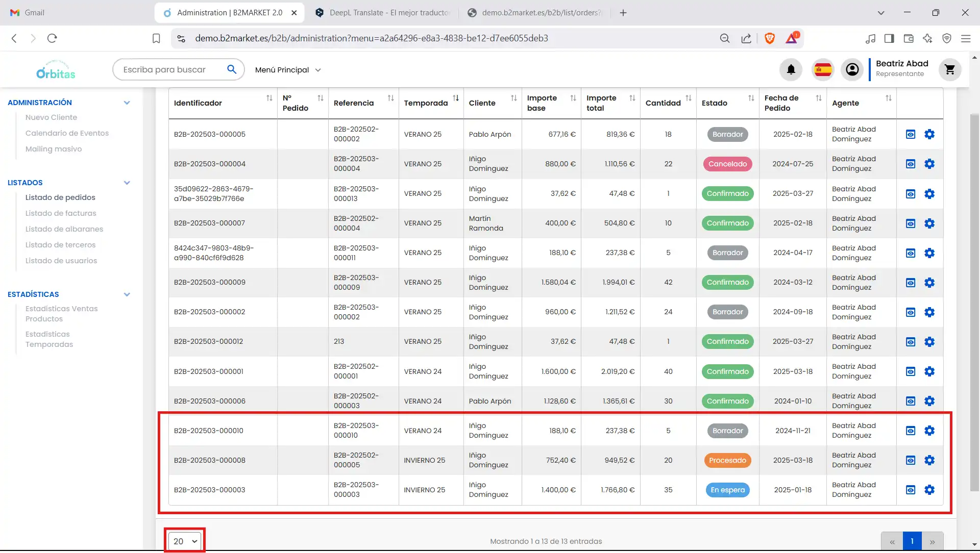The height and width of the screenshot is (553, 980).
Task: Open the Spanish flag language selector
Action: tap(823, 69)
